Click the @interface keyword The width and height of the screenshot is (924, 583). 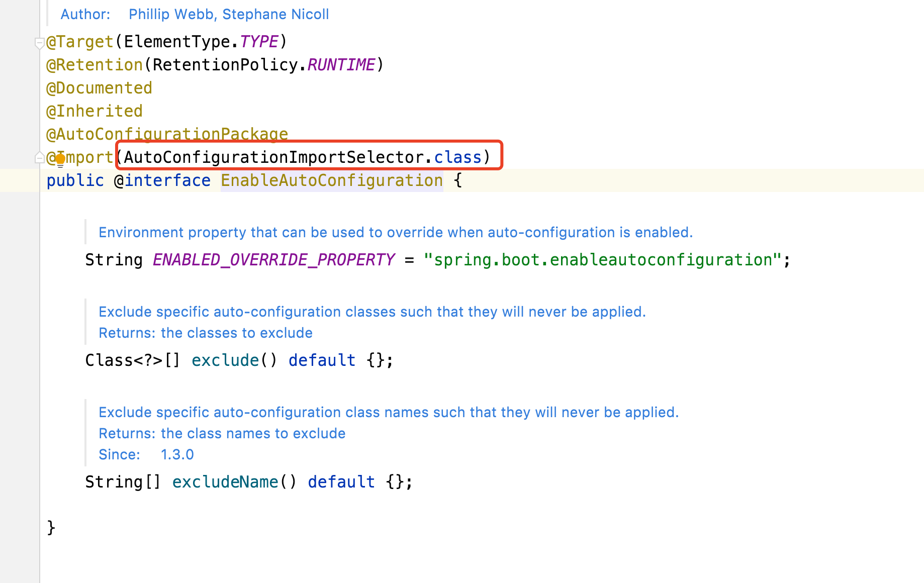coord(162,180)
